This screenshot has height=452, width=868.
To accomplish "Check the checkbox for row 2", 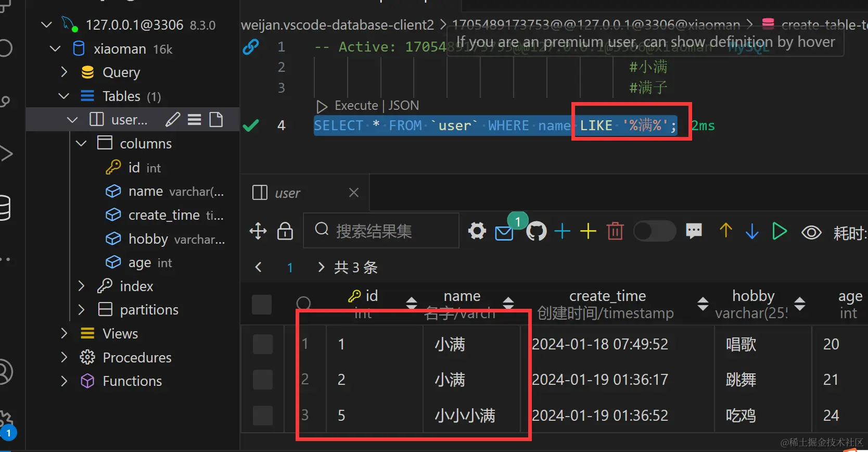I will pyautogui.click(x=263, y=380).
